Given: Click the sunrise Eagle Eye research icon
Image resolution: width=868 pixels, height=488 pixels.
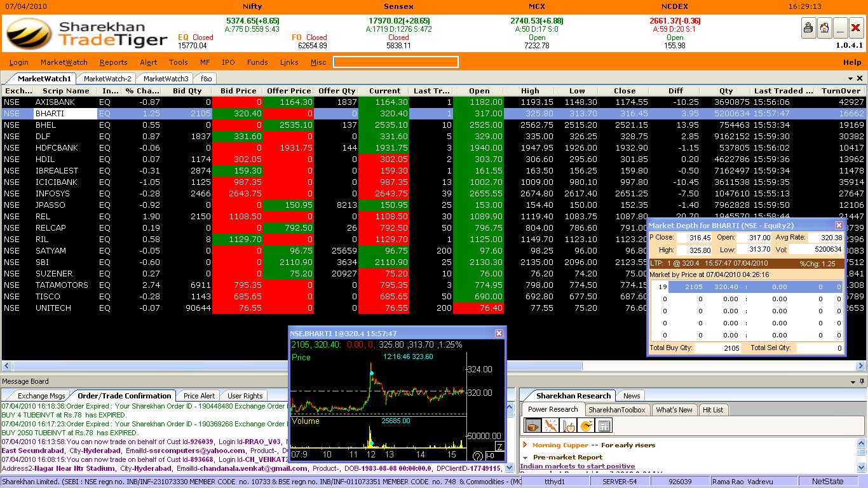Looking at the screenshot, I should pyautogui.click(x=586, y=426).
